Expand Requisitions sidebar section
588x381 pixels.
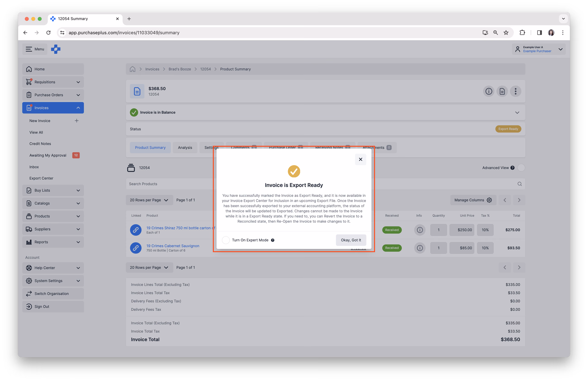pos(53,82)
